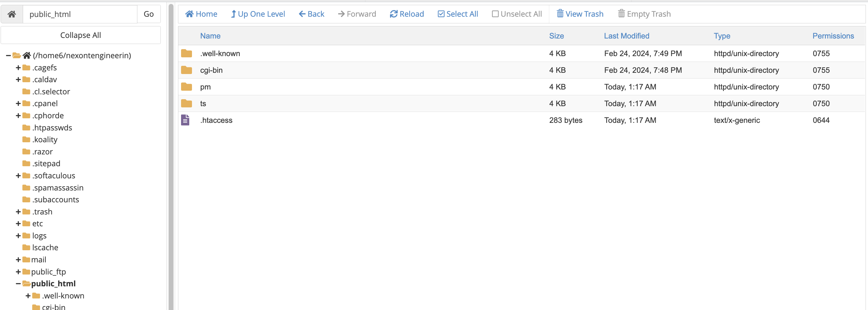Expand the mail folder in the sidebar
868x310 pixels.
[x=18, y=260]
